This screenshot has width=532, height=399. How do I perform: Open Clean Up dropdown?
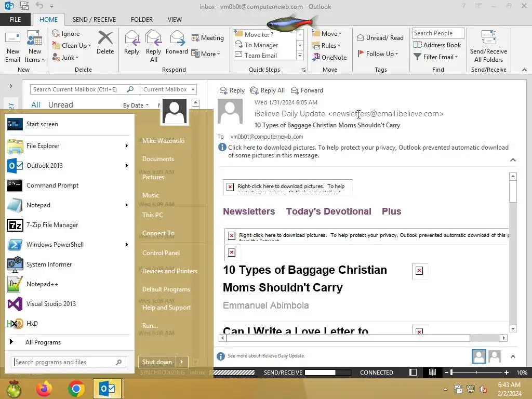point(72,46)
